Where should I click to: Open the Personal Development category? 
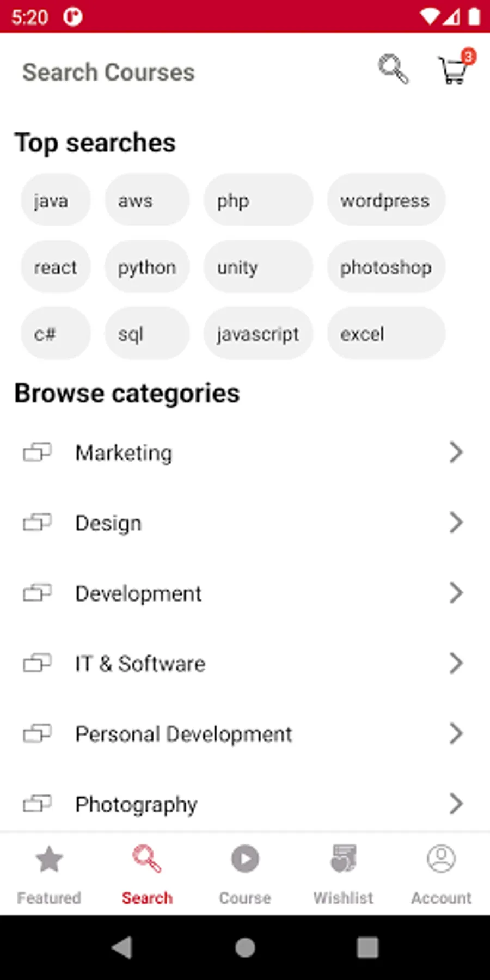(x=183, y=734)
